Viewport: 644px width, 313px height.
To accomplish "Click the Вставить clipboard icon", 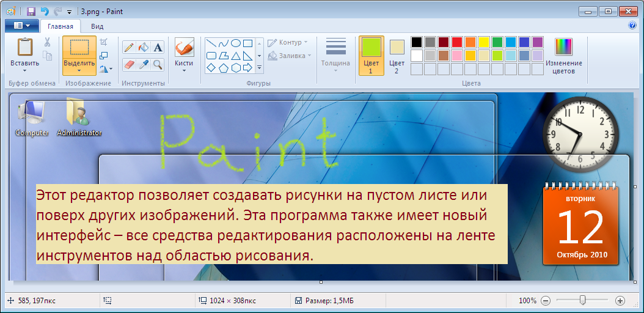I will click(25, 46).
